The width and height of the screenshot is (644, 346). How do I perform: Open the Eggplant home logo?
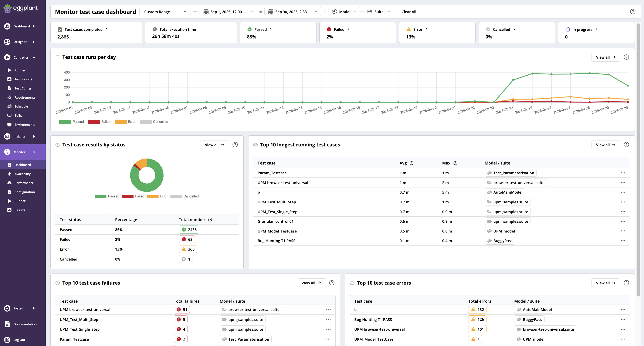point(21,8)
